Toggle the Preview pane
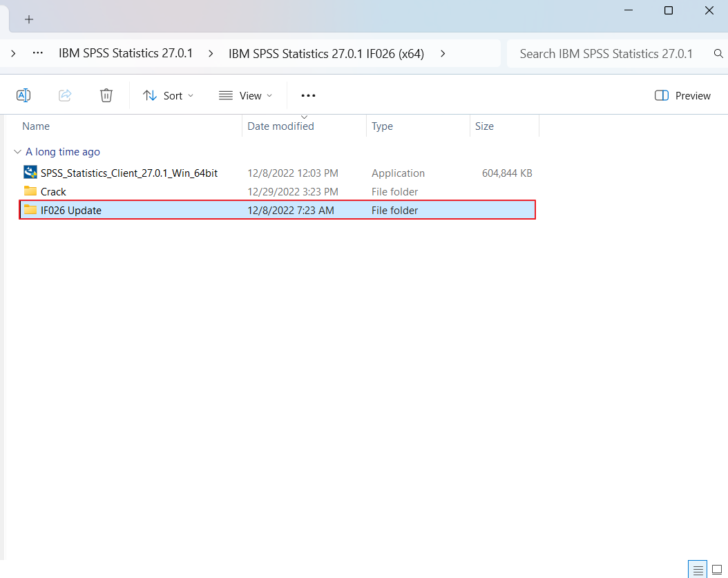 click(682, 96)
